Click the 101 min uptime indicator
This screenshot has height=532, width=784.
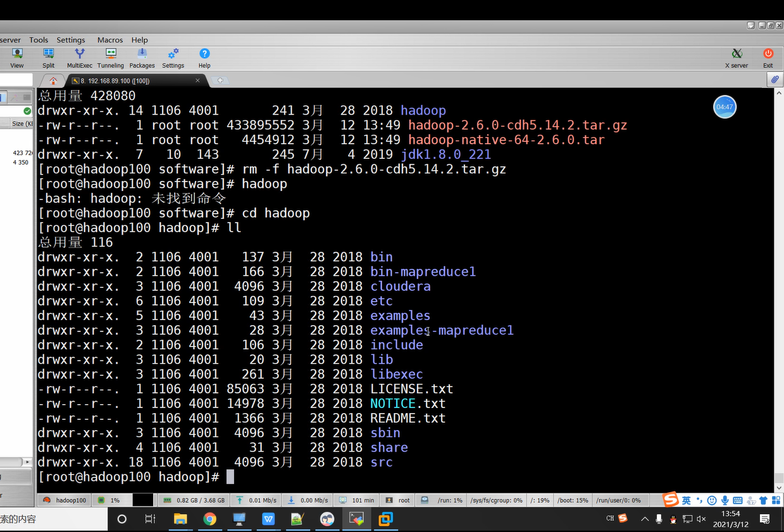pos(357,500)
